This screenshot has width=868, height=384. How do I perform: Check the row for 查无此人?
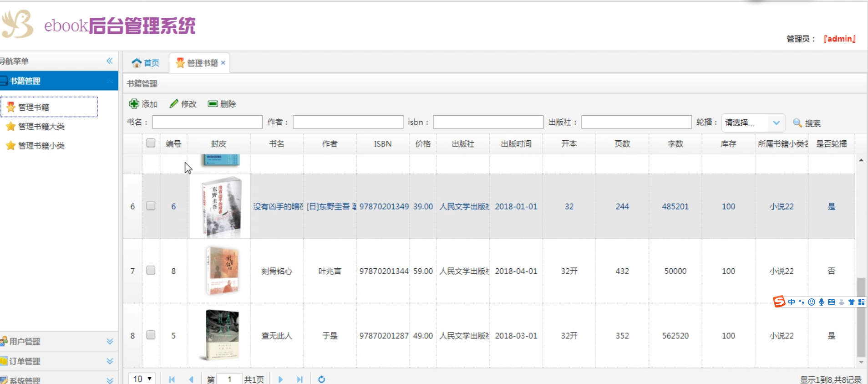click(x=151, y=335)
